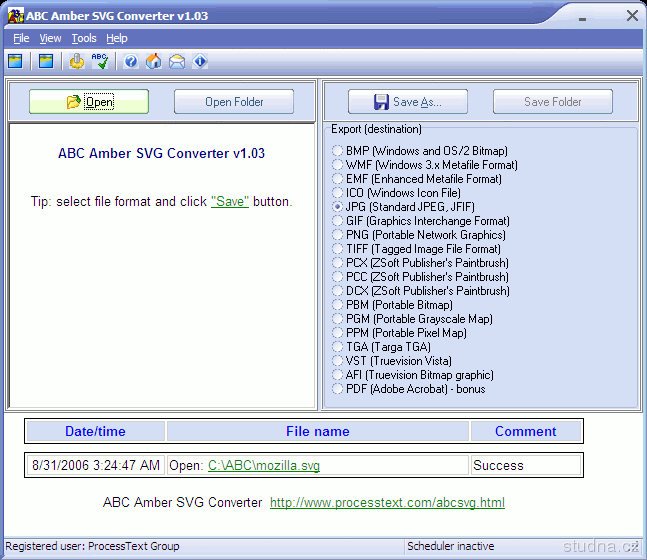
Task: Click the envelope email icon
Action: [177, 61]
